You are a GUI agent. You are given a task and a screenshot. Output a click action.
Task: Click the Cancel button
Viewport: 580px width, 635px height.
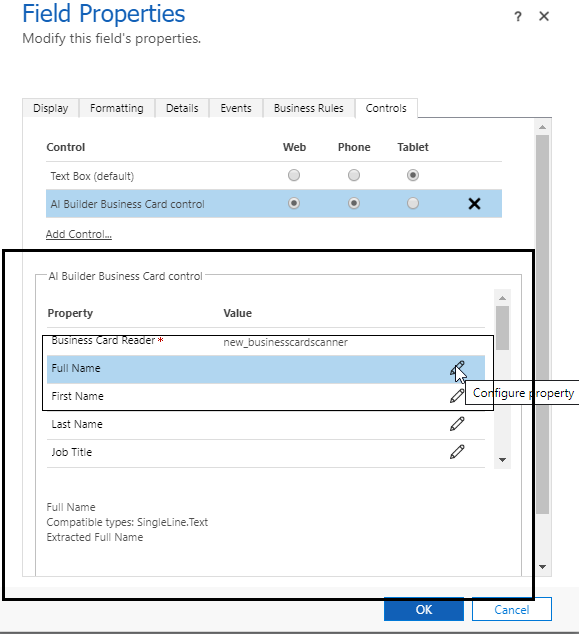512,609
